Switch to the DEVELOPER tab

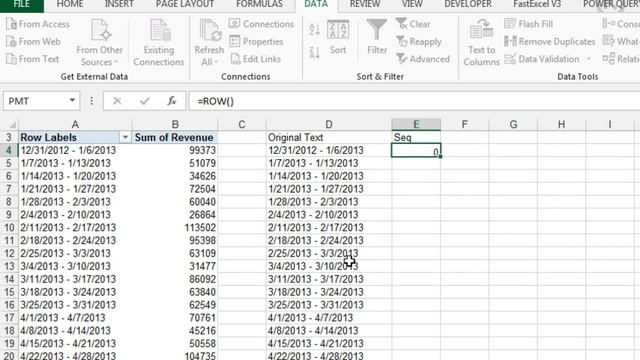pyautogui.click(x=468, y=4)
